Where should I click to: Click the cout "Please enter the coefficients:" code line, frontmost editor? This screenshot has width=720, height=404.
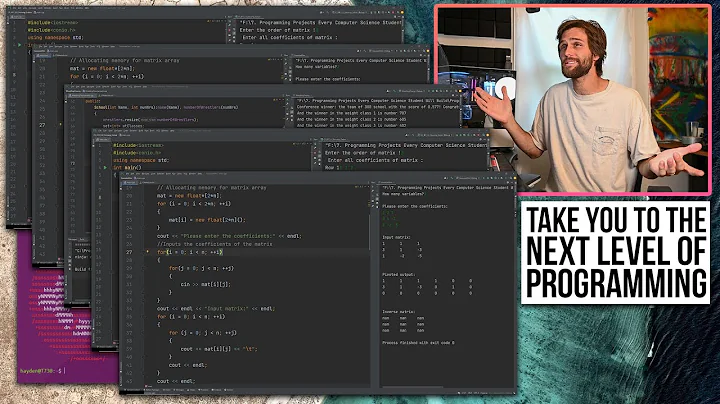[x=229, y=236]
